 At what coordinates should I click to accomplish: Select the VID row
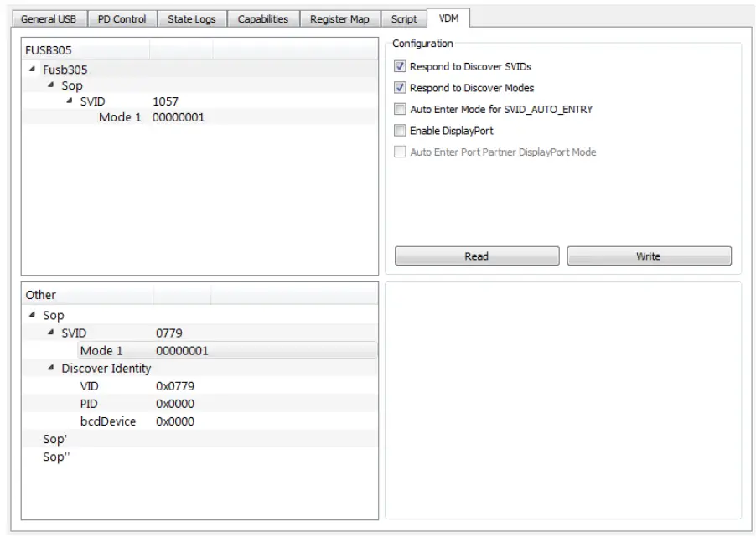point(200,386)
